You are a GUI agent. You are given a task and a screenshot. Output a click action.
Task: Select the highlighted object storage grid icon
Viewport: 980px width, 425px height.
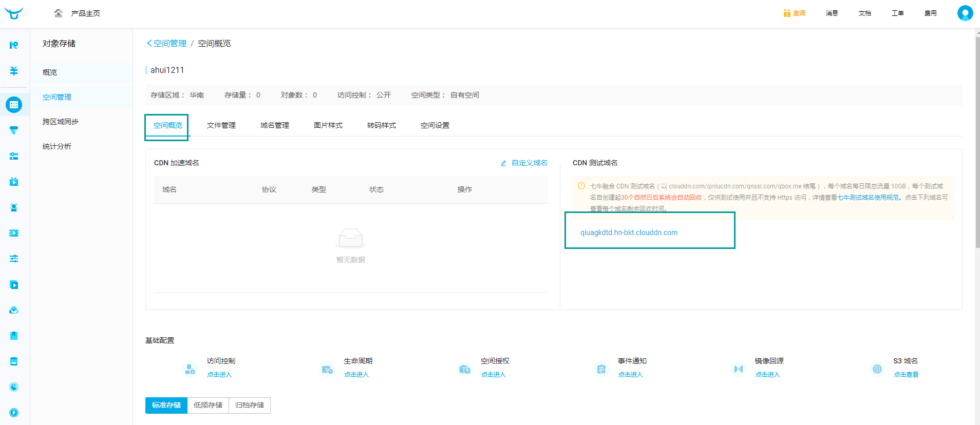[x=14, y=105]
